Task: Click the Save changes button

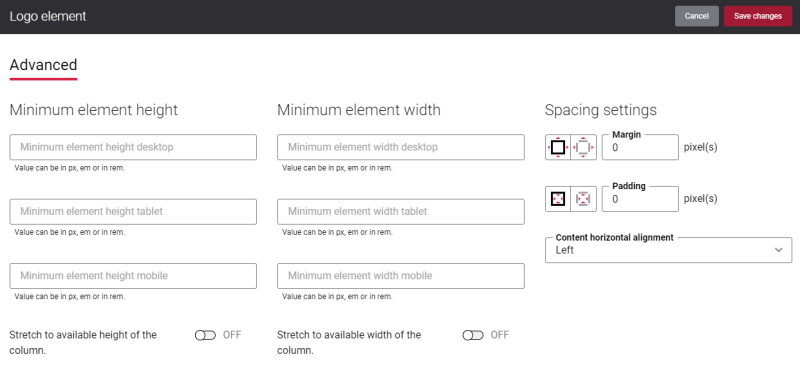Action: [758, 16]
